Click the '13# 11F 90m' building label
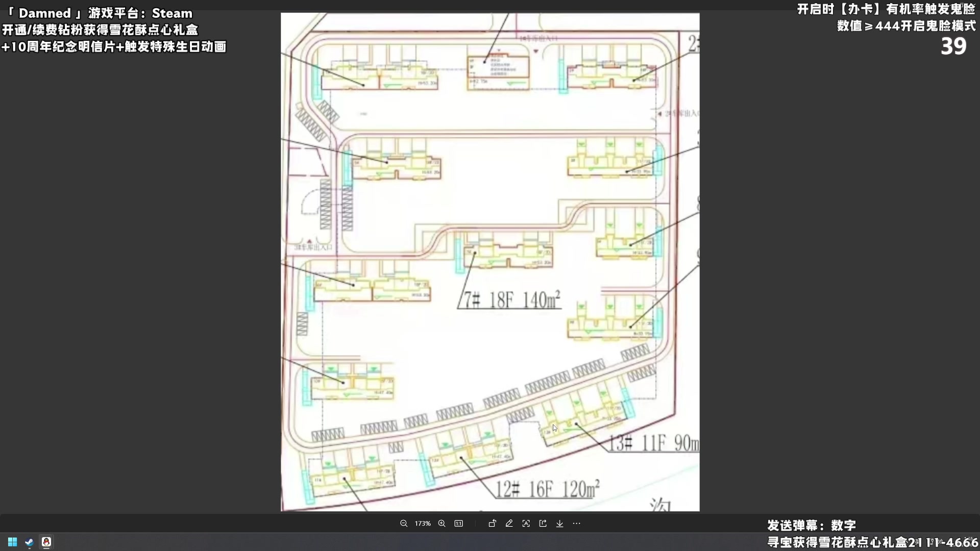980x551 pixels. click(x=654, y=443)
